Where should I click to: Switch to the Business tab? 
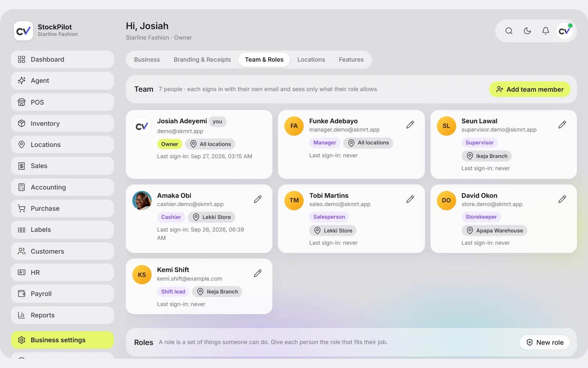pyautogui.click(x=147, y=60)
